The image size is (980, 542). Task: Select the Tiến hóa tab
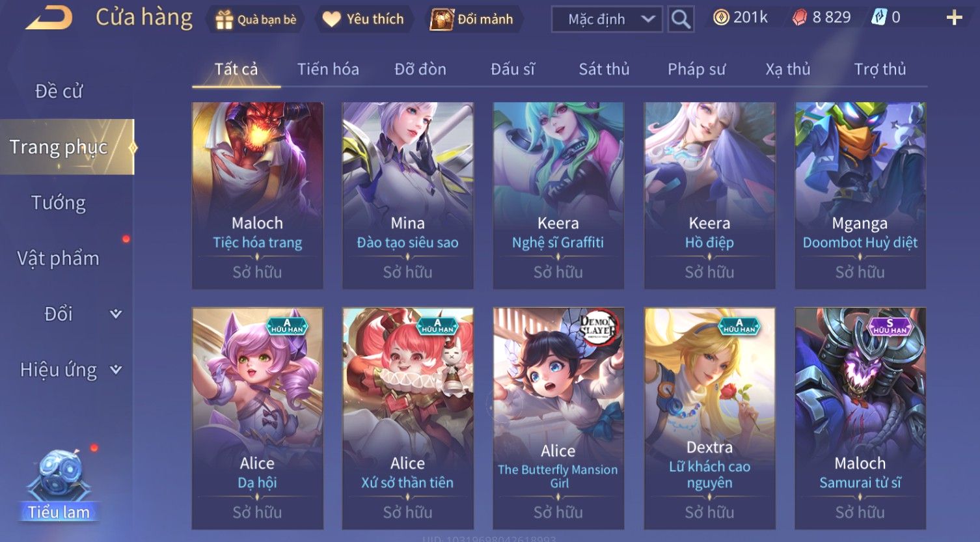(328, 69)
